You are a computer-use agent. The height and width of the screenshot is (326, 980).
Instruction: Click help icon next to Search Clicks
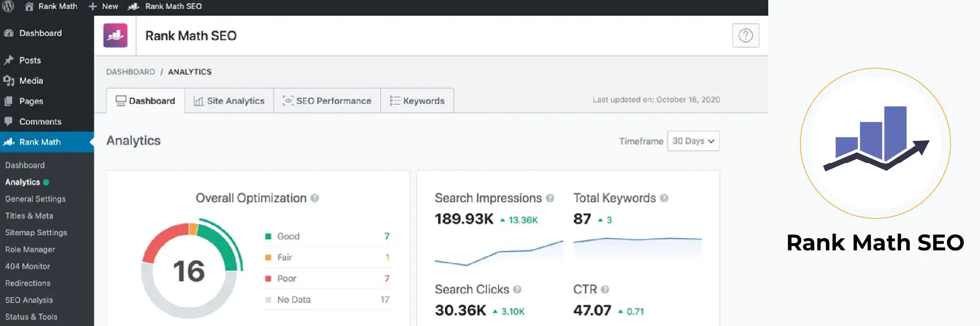coord(517,289)
